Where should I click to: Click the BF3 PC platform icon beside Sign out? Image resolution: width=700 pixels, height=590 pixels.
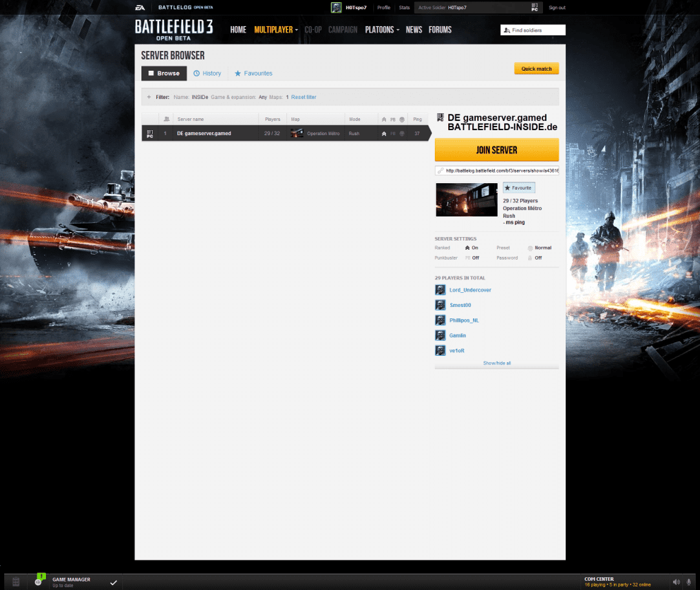(x=535, y=7)
